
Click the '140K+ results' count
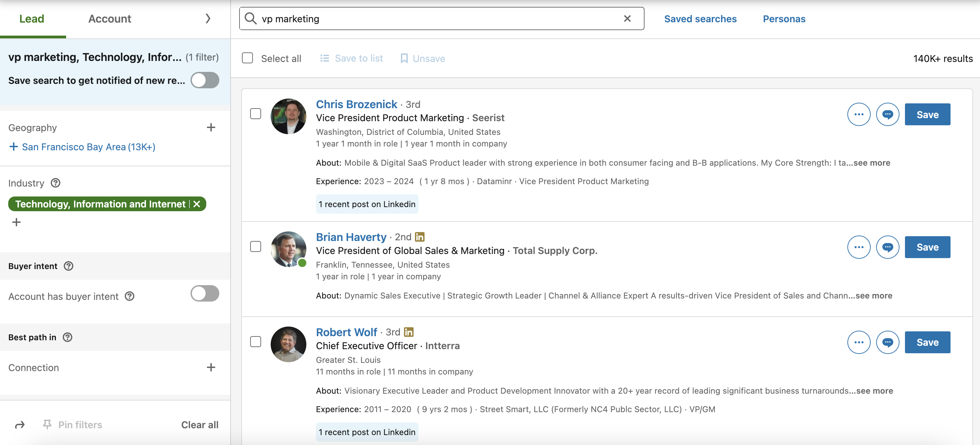(943, 59)
